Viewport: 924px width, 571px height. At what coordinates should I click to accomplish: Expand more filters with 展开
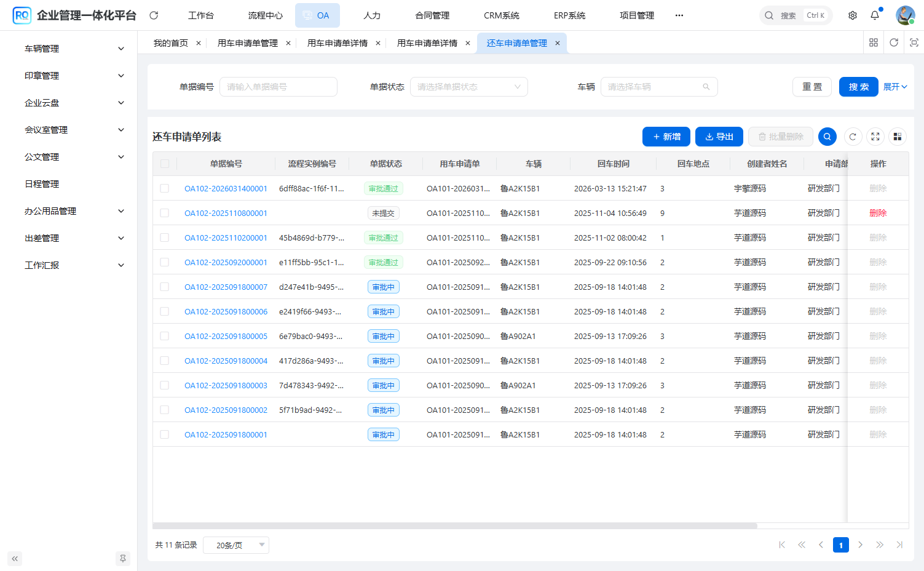895,87
